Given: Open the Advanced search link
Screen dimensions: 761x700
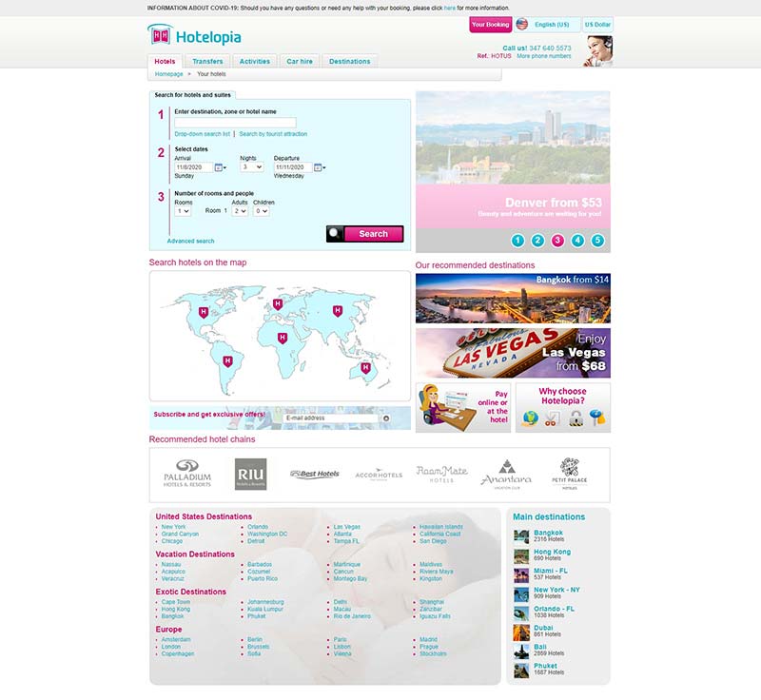Looking at the screenshot, I should tap(190, 241).
